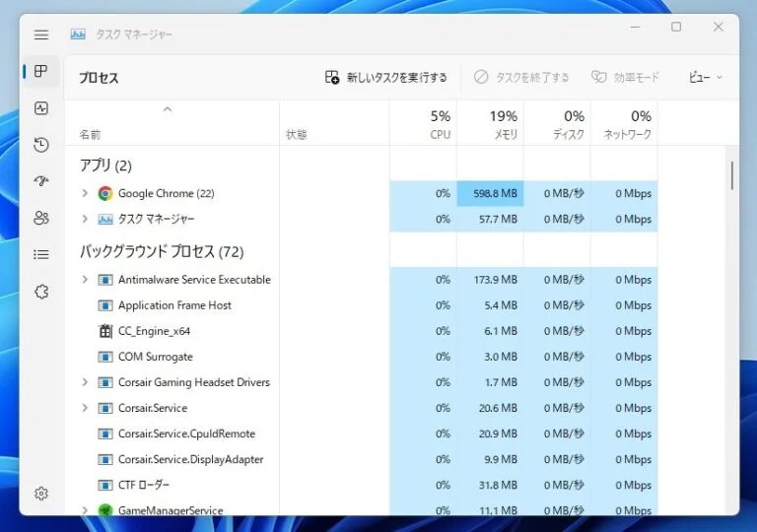Sort by the CPU column header
This screenshot has height=532, width=757.
pyautogui.click(x=423, y=124)
